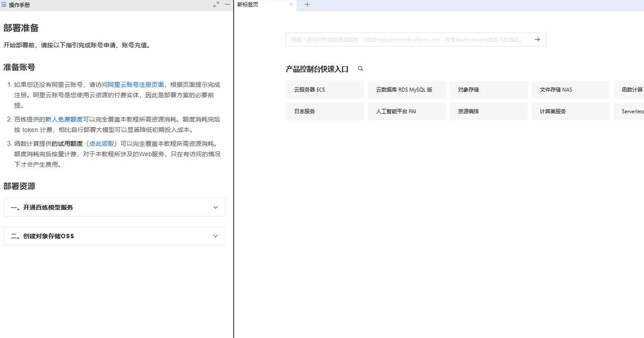
Task: Follow the 点此领取 link
Action: (x=102, y=144)
